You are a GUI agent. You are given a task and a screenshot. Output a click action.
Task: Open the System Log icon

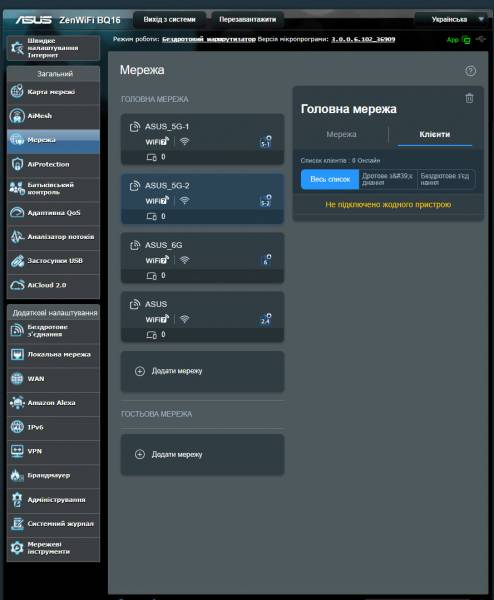tap(17, 523)
